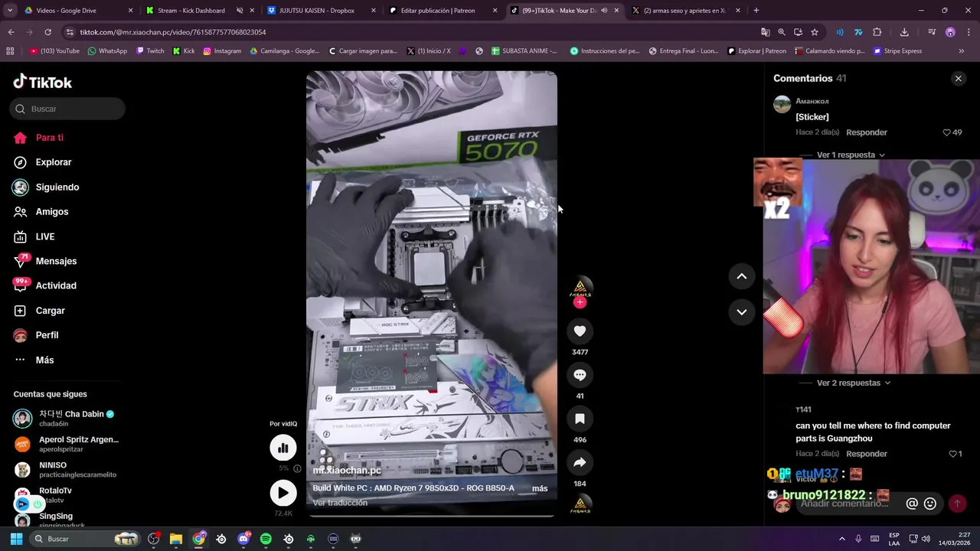980x551 pixels.
Task: Like the Аманжол sticker comment
Action: [x=947, y=132]
